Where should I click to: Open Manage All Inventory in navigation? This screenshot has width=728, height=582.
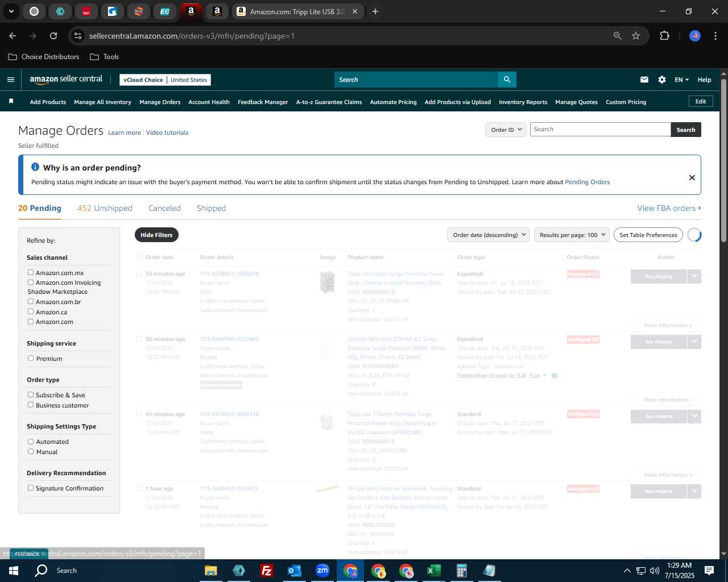click(102, 102)
